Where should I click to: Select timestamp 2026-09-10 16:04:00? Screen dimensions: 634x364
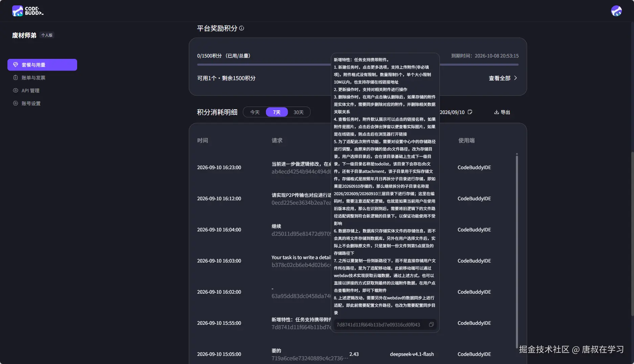(219, 230)
